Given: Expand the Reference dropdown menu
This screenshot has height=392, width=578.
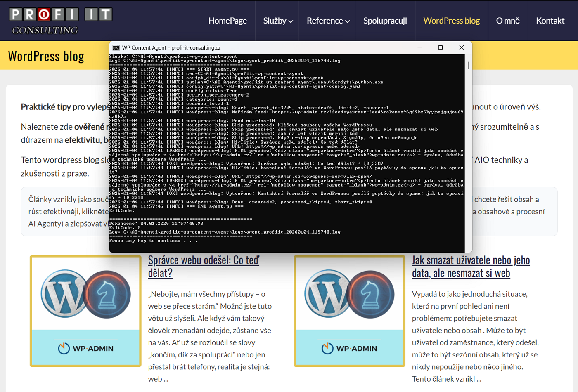Looking at the screenshot, I should (x=328, y=21).
